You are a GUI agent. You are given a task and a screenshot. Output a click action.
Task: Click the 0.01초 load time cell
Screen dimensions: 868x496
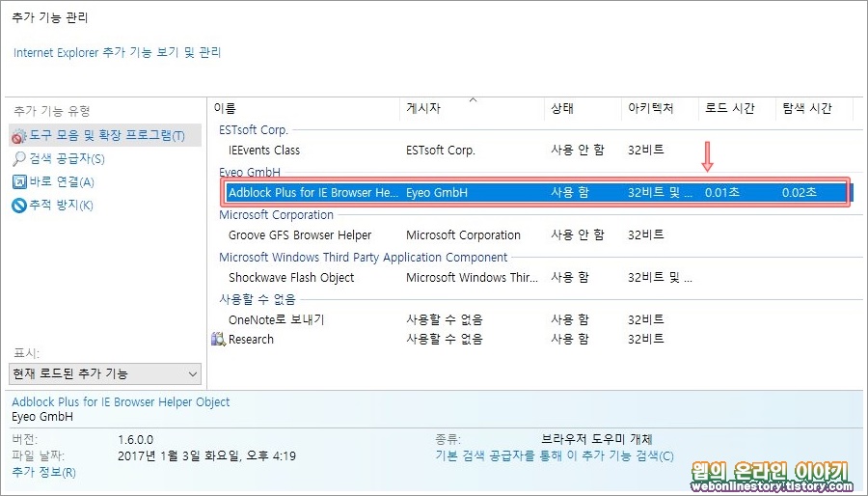722,193
